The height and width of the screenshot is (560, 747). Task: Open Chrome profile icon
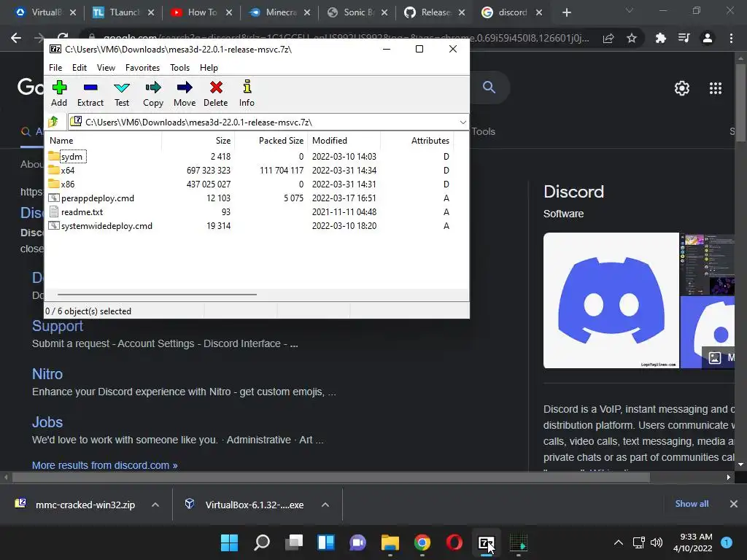pos(708,38)
